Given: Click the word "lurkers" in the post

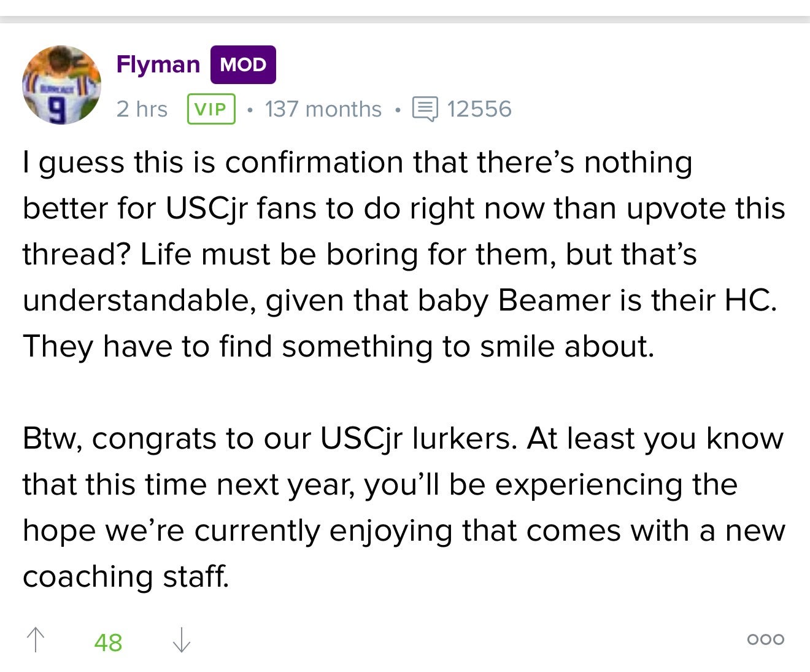Looking at the screenshot, I should tap(463, 439).
